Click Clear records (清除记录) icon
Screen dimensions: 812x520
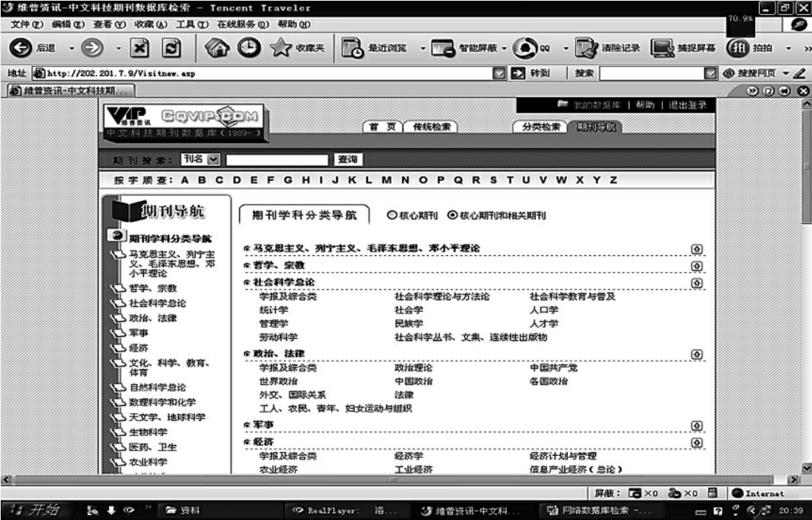[586, 48]
